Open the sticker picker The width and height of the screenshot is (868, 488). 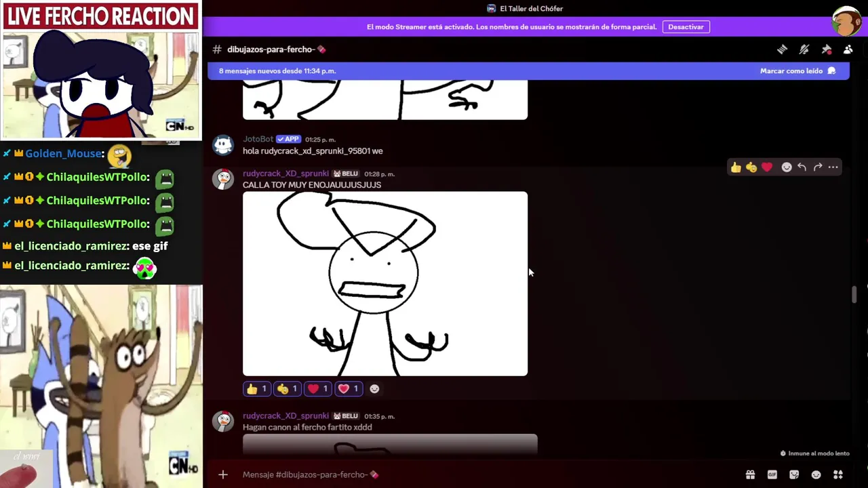(794, 475)
